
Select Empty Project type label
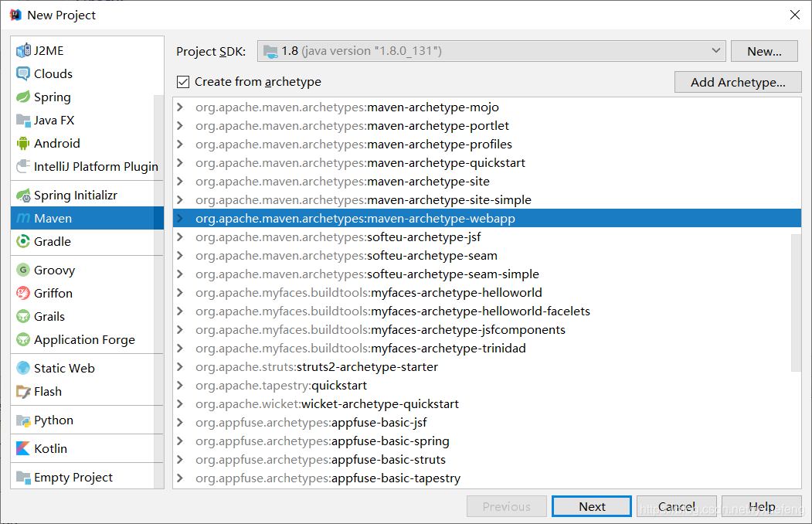click(73, 478)
